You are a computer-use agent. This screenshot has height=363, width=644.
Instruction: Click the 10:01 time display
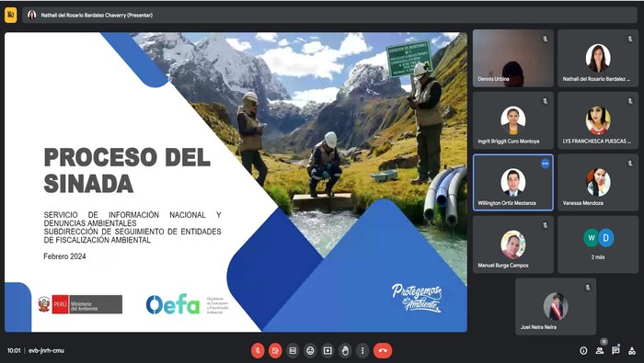tap(14, 351)
